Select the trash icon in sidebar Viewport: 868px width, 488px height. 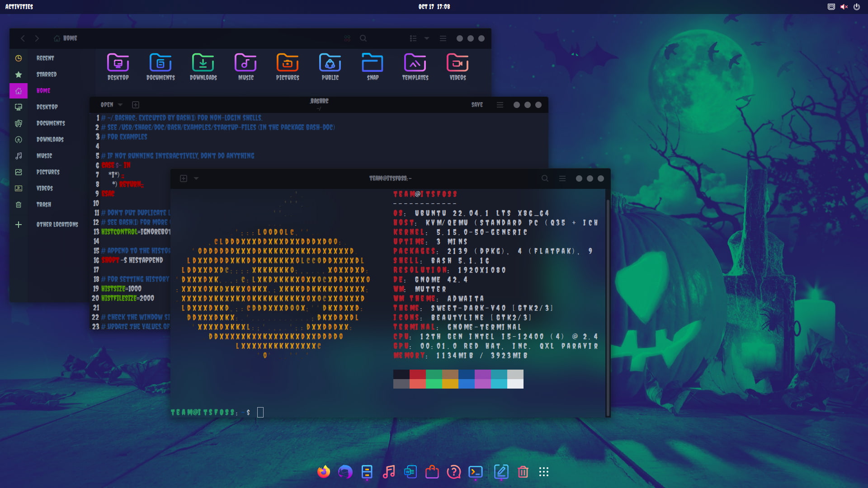pyautogui.click(x=18, y=204)
